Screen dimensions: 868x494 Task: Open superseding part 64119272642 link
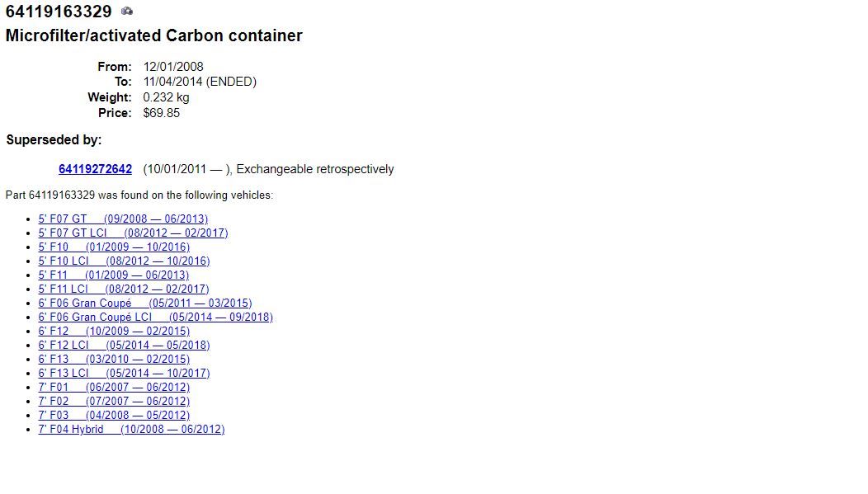pos(95,169)
